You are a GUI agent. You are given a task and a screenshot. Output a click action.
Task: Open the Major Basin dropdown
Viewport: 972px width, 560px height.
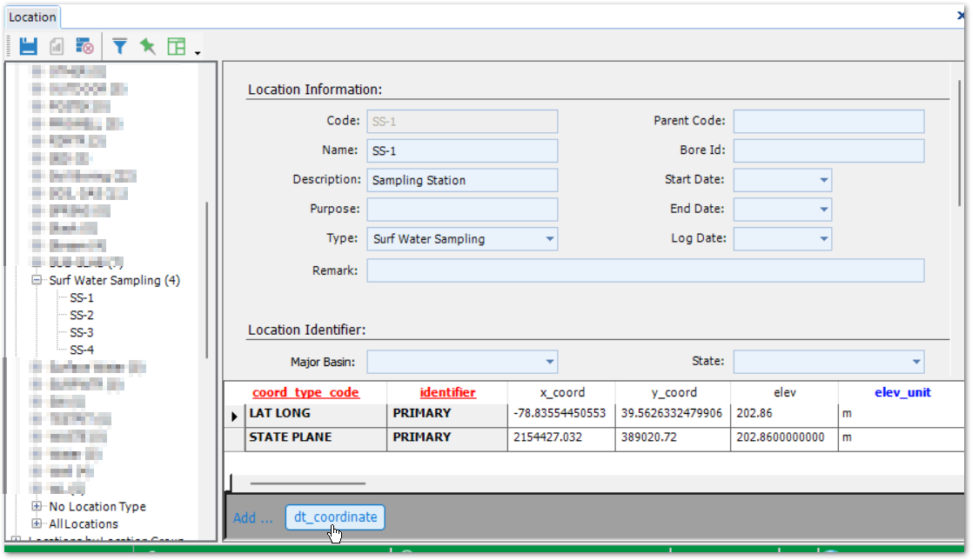(x=549, y=362)
